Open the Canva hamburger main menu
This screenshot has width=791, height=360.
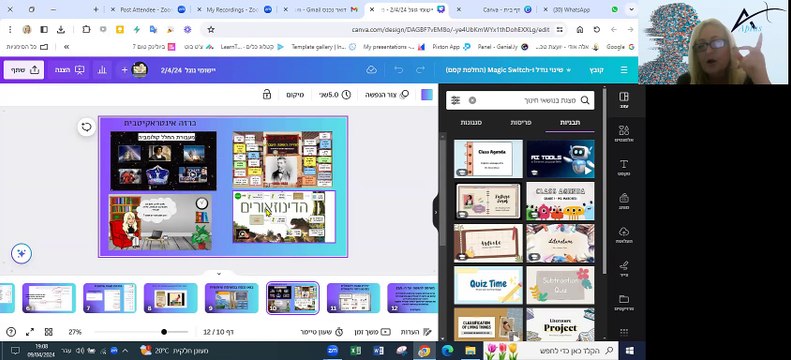pyautogui.click(x=624, y=70)
